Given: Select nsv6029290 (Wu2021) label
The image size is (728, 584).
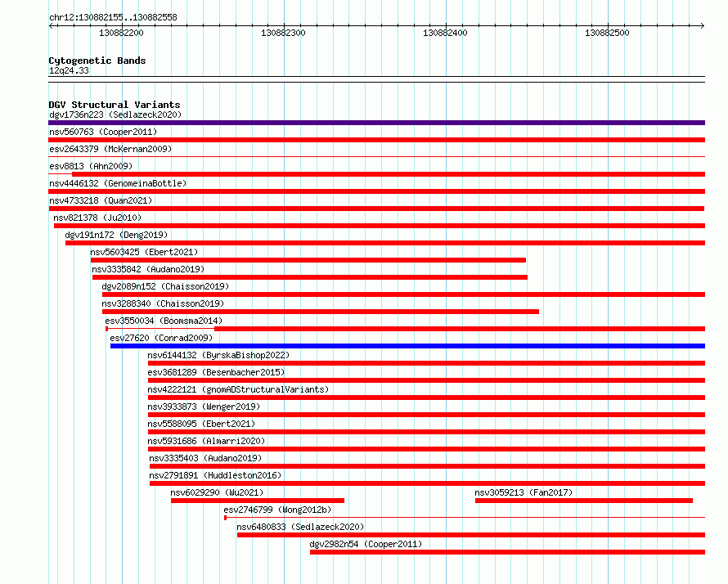Looking at the screenshot, I should pyautogui.click(x=217, y=492).
